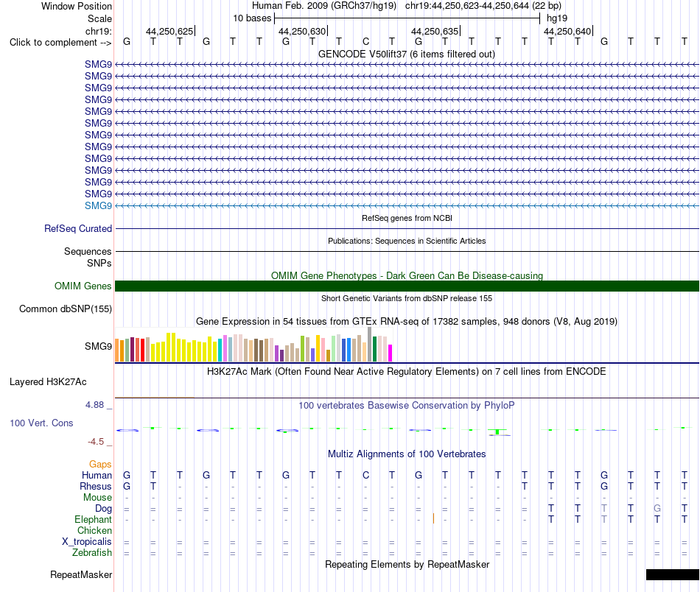Click the Layered H3K27Ac track label

pyautogui.click(x=48, y=382)
